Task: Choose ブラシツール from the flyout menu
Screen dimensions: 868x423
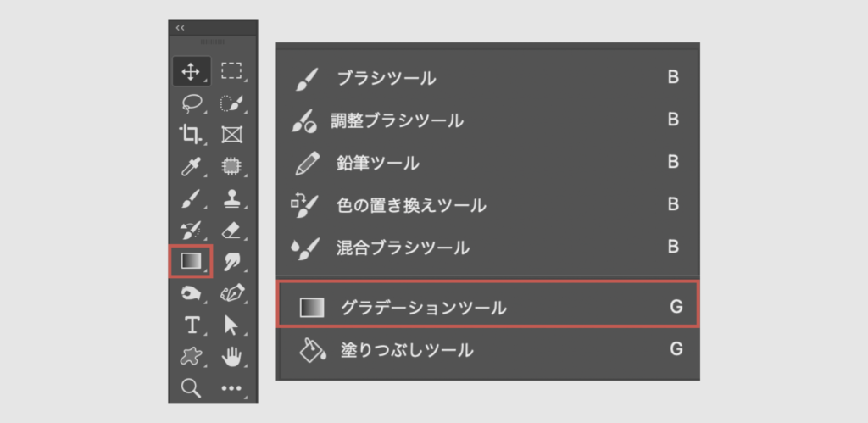Action: (x=387, y=79)
